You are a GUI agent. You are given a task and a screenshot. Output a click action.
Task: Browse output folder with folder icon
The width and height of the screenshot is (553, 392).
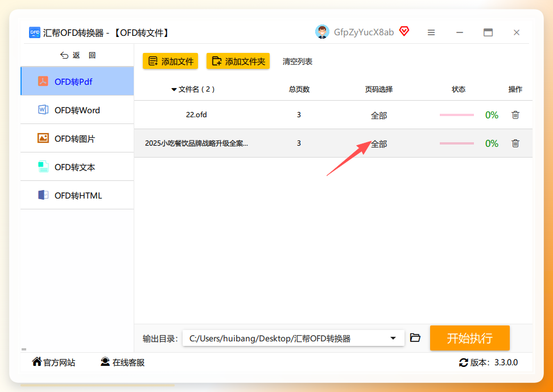pyautogui.click(x=415, y=337)
